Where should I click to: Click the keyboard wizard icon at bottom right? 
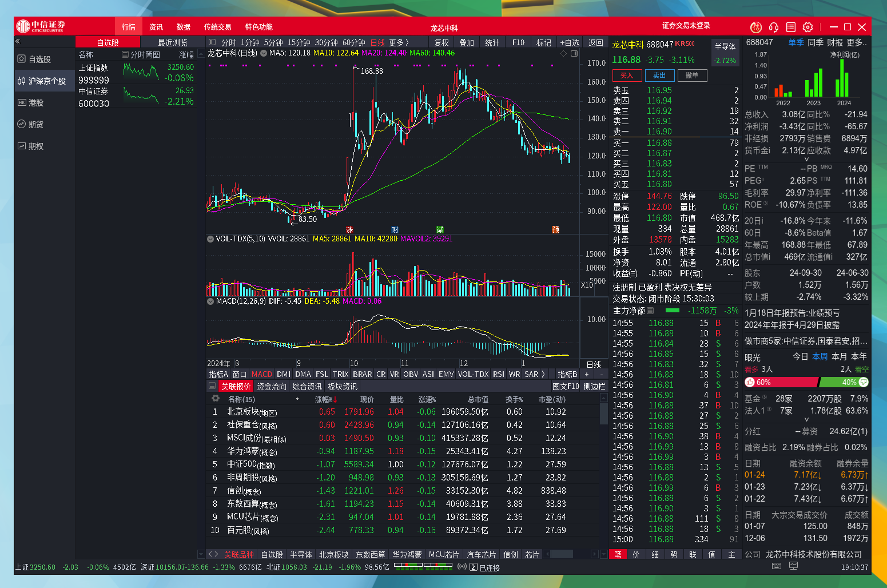(776, 566)
